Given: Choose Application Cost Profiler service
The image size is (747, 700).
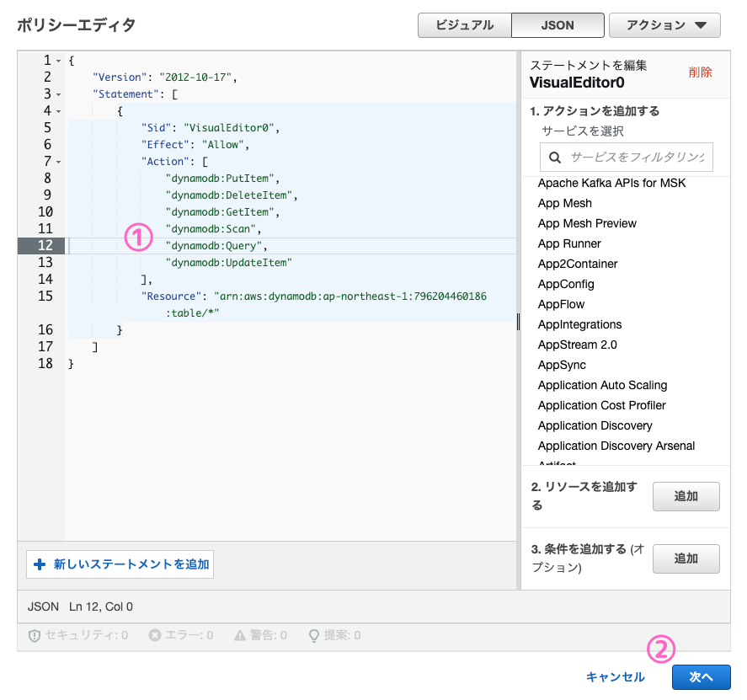Looking at the screenshot, I should (601, 405).
